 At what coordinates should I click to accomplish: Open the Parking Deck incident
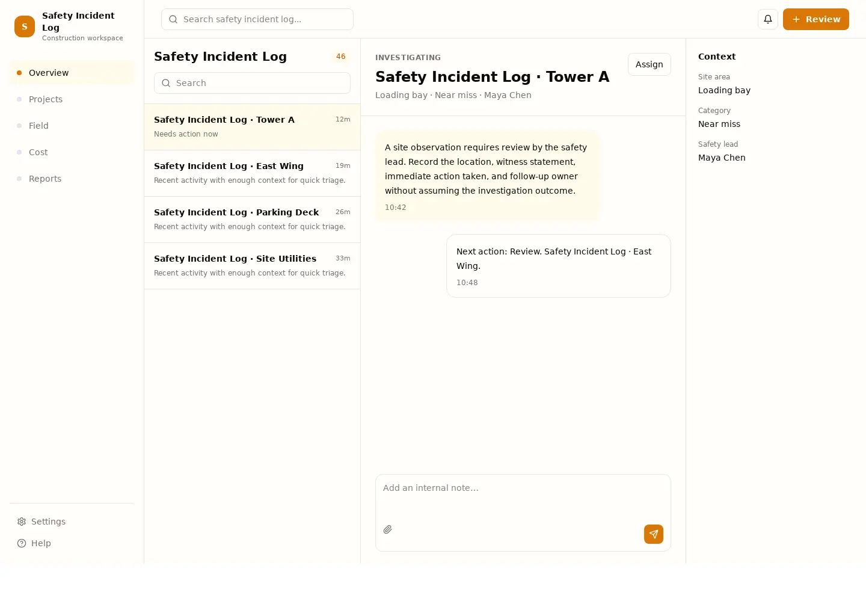[253, 220]
